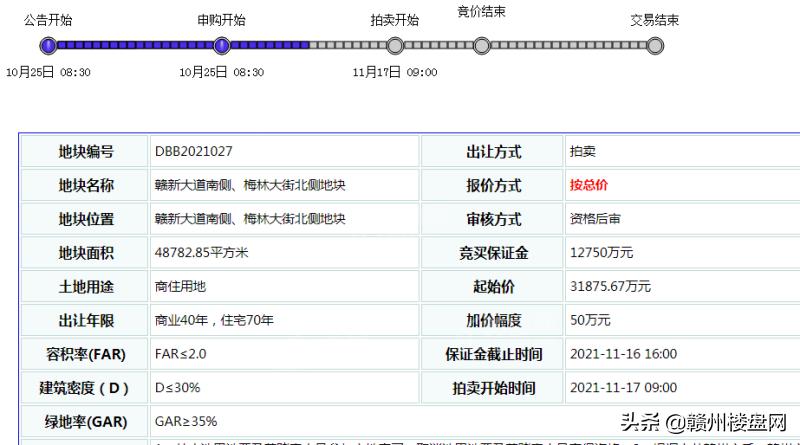800x445 pixels.
Task: Click the 拍卖开始时间 label cell
Action: pos(492,388)
